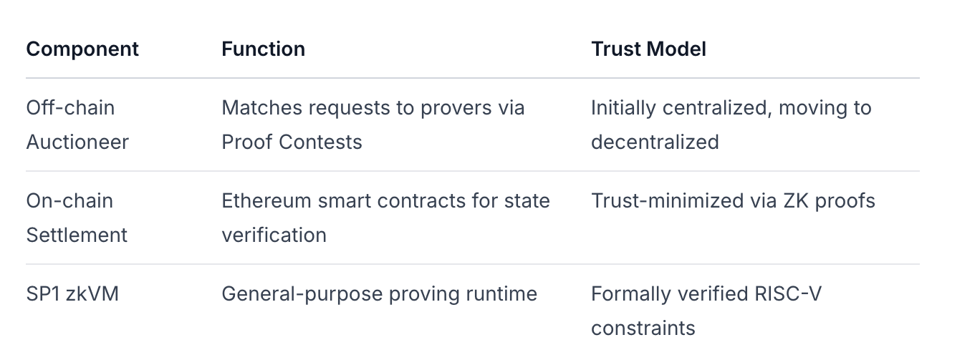Viewport: 980px width, 355px height.
Task: Select the Trust-minimized via ZK proofs cell
Action: click(x=733, y=200)
